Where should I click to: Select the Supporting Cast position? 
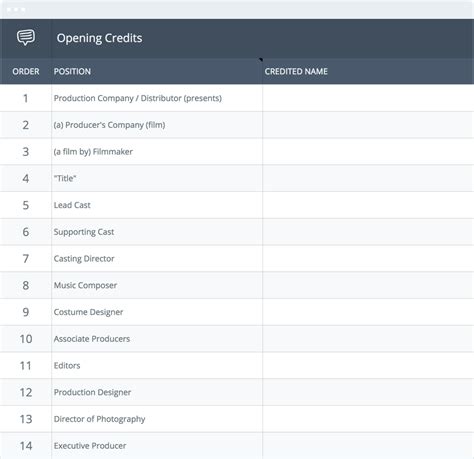[84, 232]
